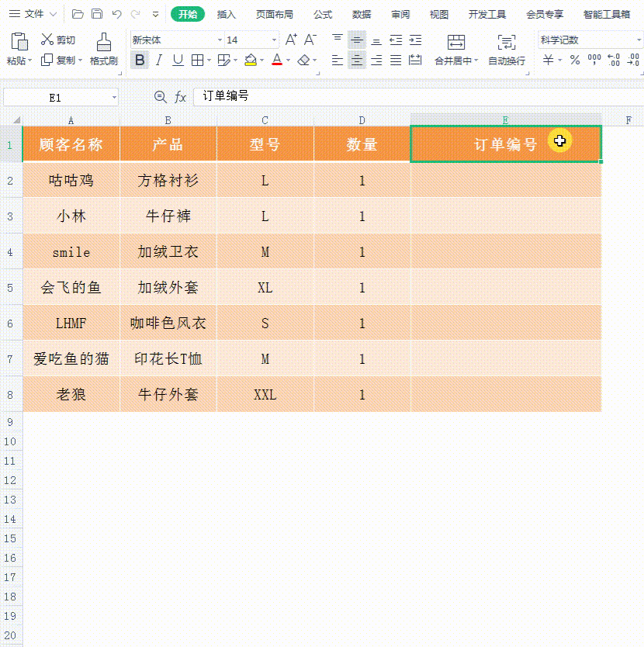Click the Format Painter (格式刷) icon
Viewport: 644px width, 647px height.
(103, 43)
